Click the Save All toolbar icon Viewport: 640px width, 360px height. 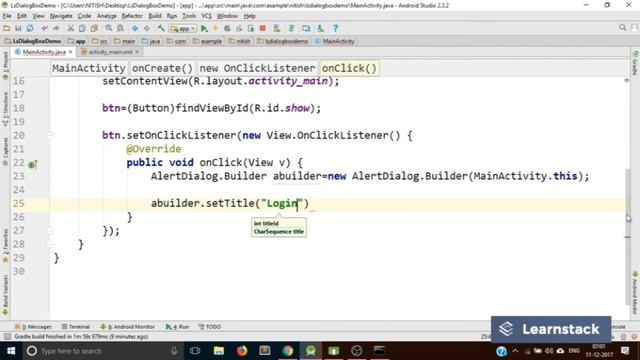(x=18, y=28)
